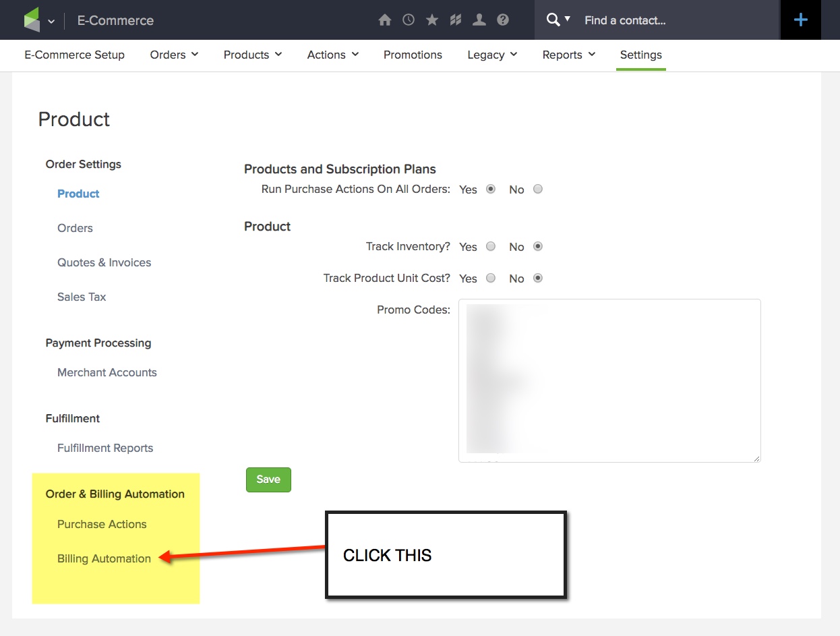Create a new record with the plus icon
This screenshot has width=840, height=636.
(x=801, y=20)
